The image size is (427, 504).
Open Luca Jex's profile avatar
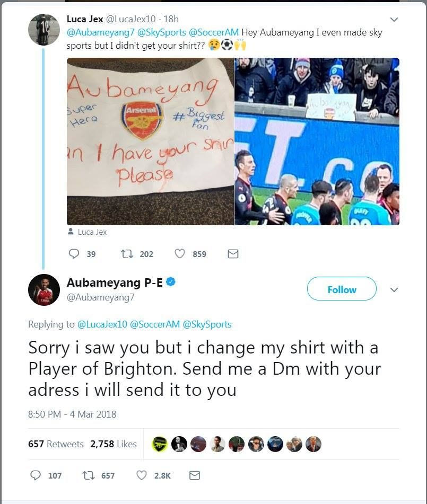click(x=44, y=30)
